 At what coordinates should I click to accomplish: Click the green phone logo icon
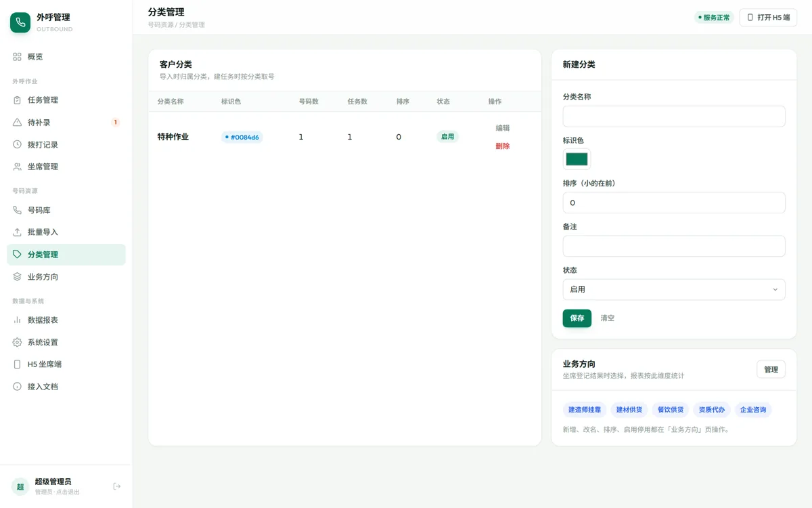pyautogui.click(x=20, y=22)
